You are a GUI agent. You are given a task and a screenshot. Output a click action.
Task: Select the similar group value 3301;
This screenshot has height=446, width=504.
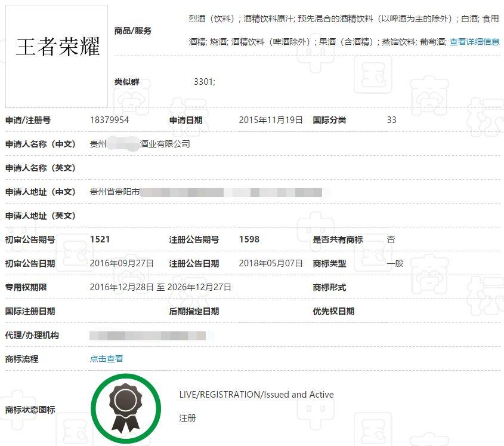(x=205, y=82)
